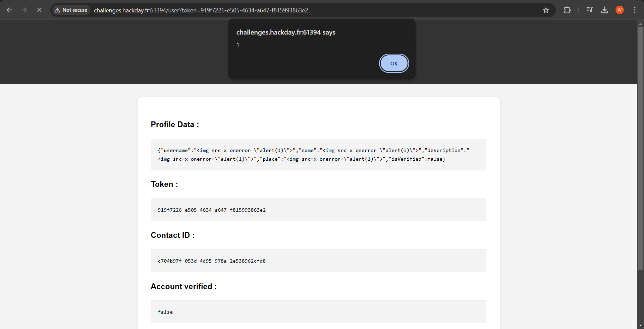Click the vertical scrollbar thumb
This screenshot has width=644, height=329.
[x=640, y=148]
